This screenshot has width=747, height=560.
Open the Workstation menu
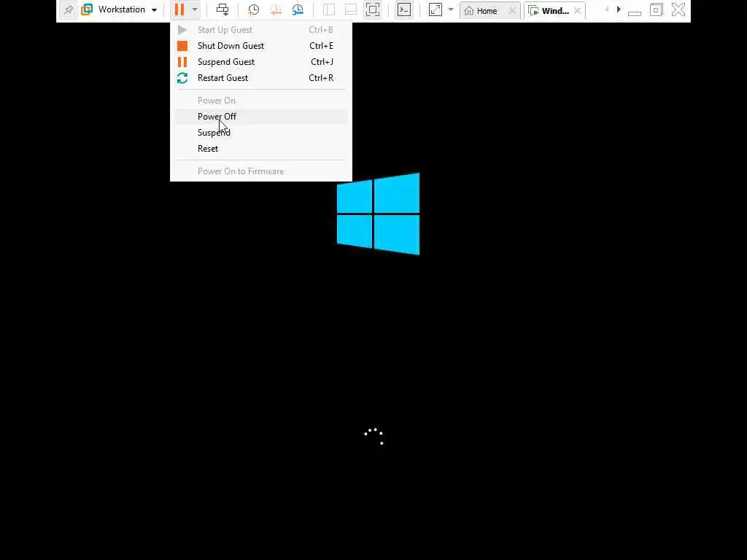127,9
